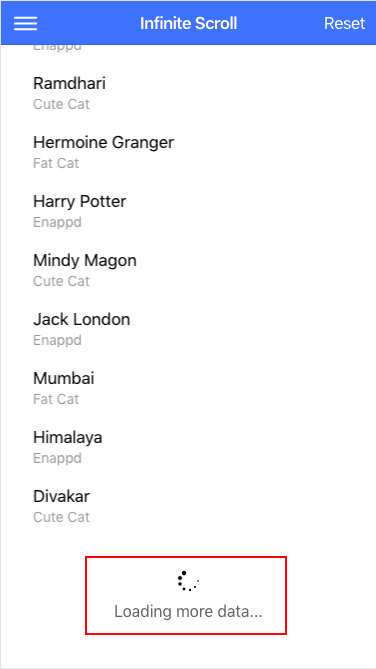Select the Mumbai list item

(188, 388)
